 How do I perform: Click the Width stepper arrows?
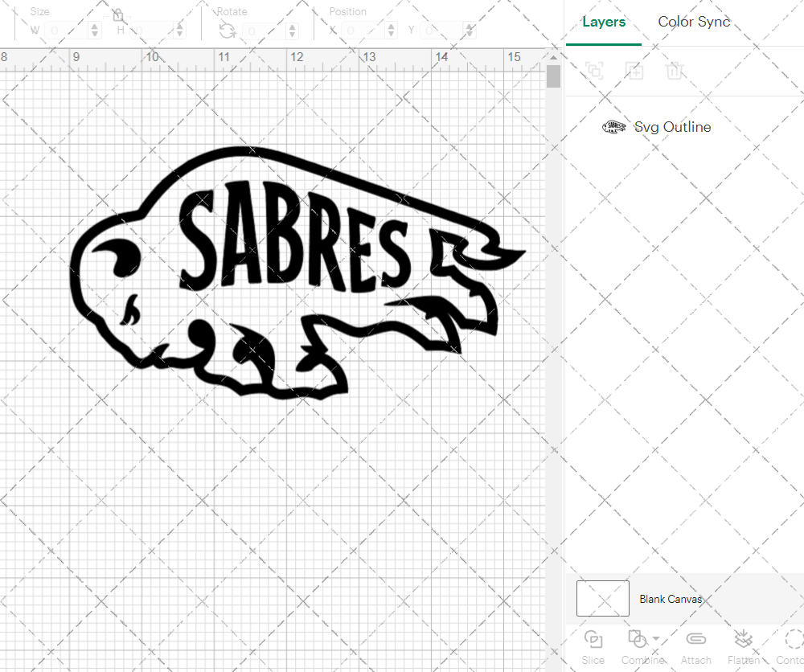(94, 31)
